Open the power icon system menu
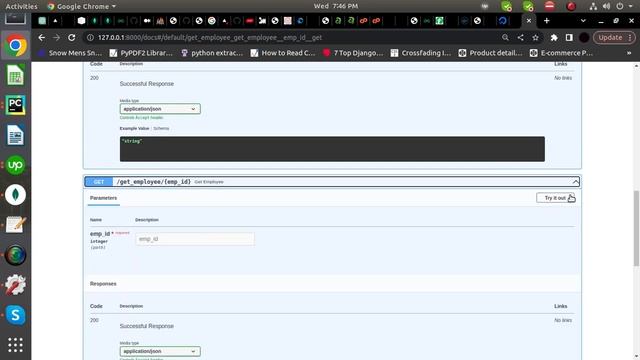This screenshot has height=360, width=640. (620, 6)
